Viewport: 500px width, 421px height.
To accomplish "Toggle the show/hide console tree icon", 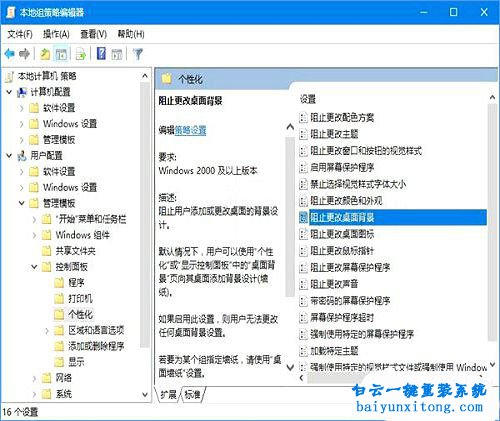I will coord(61,54).
